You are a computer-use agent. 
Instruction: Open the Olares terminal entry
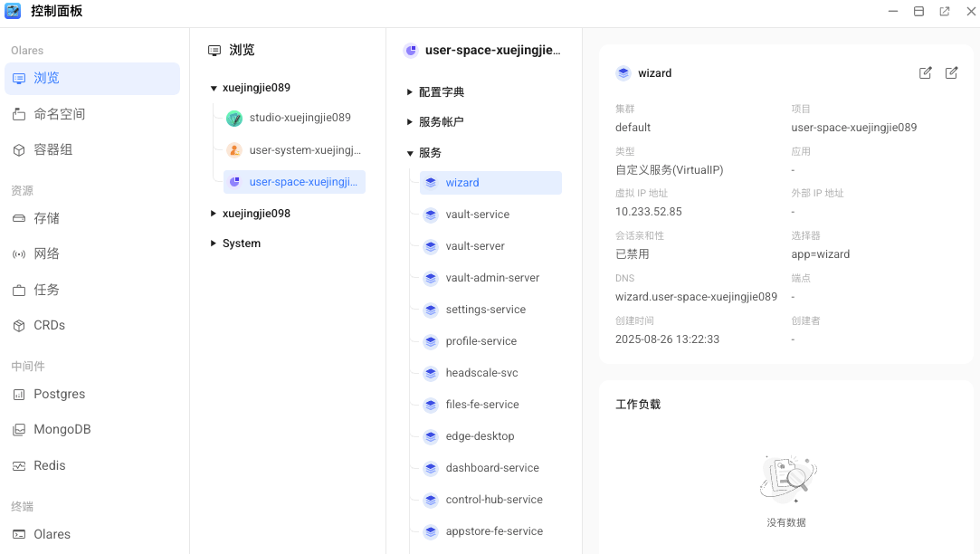pos(52,534)
